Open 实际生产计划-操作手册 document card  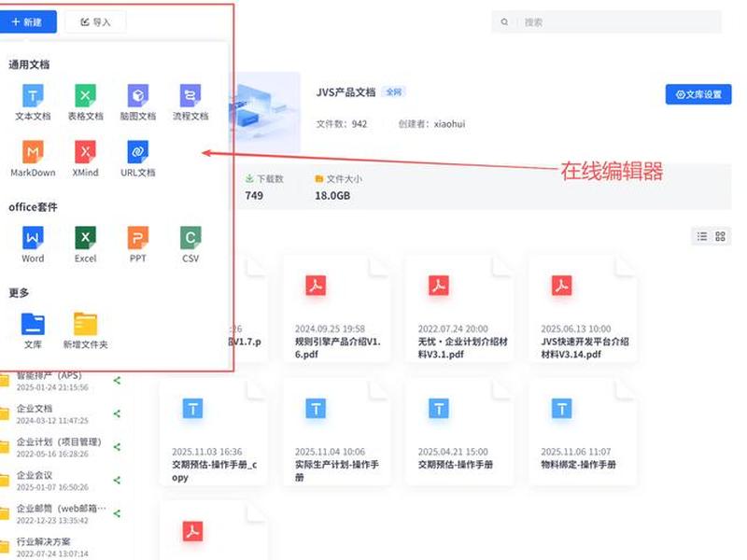(337, 431)
